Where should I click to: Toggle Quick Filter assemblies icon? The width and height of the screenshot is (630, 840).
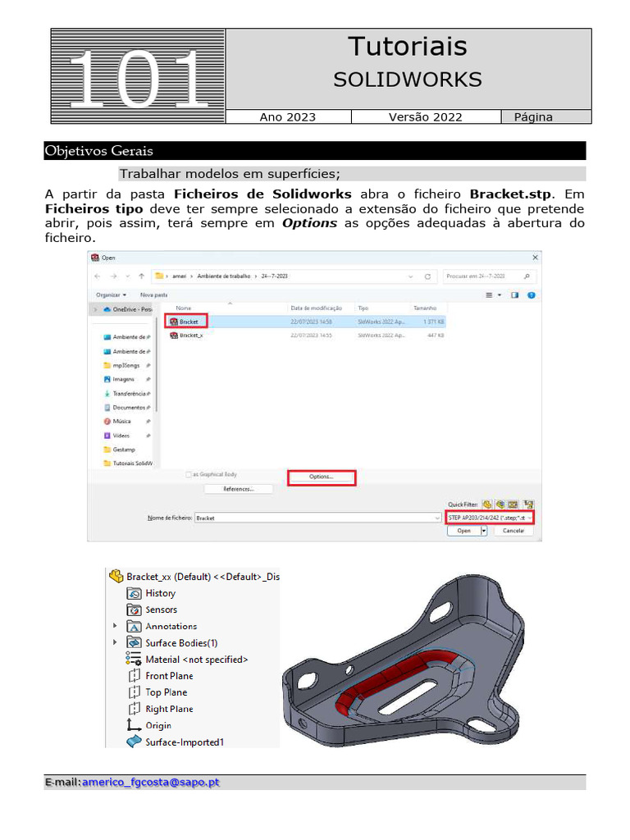pyautogui.click(x=500, y=504)
